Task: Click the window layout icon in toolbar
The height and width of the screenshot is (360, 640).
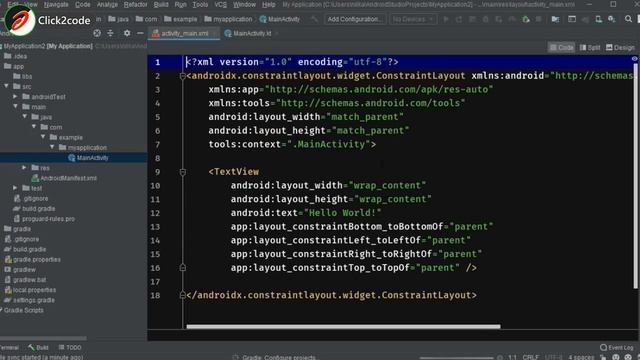Action: (x=572, y=19)
